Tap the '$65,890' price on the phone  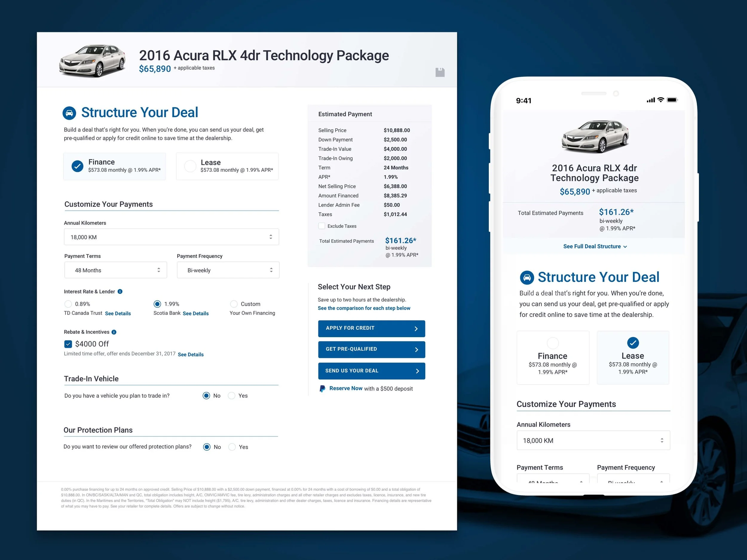(x=575, y=192)
